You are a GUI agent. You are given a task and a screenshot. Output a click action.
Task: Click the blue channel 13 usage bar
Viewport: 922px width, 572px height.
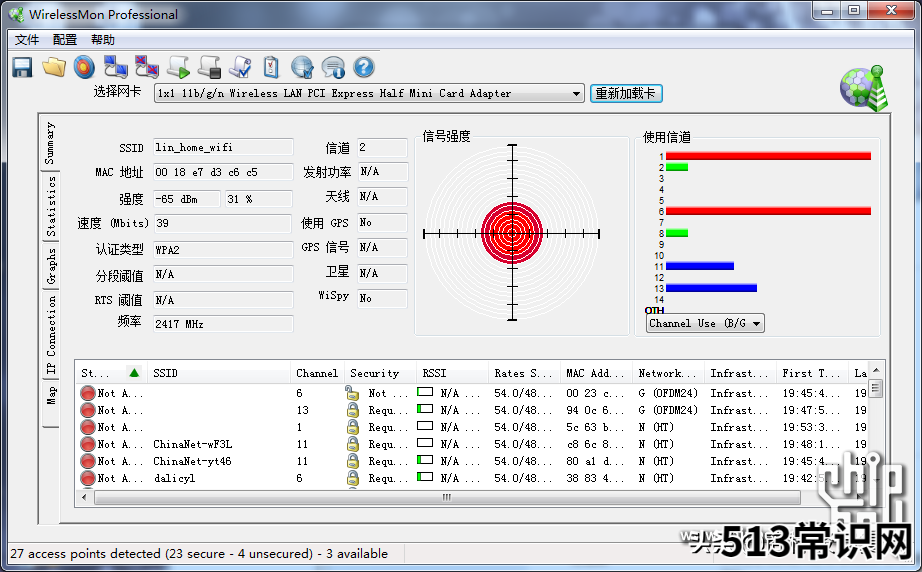tap(711, 288)
